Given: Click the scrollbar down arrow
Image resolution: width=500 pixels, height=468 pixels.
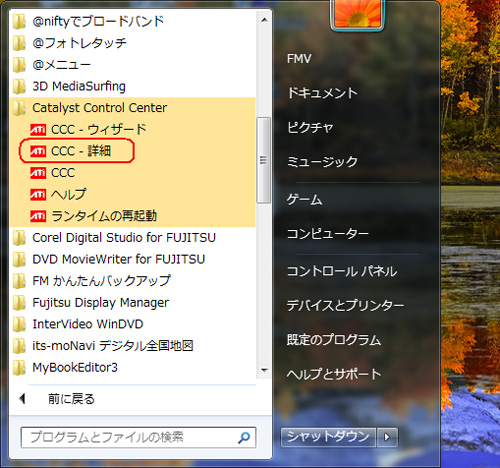Looking at the screenshot, I should (x=264, y=370).
